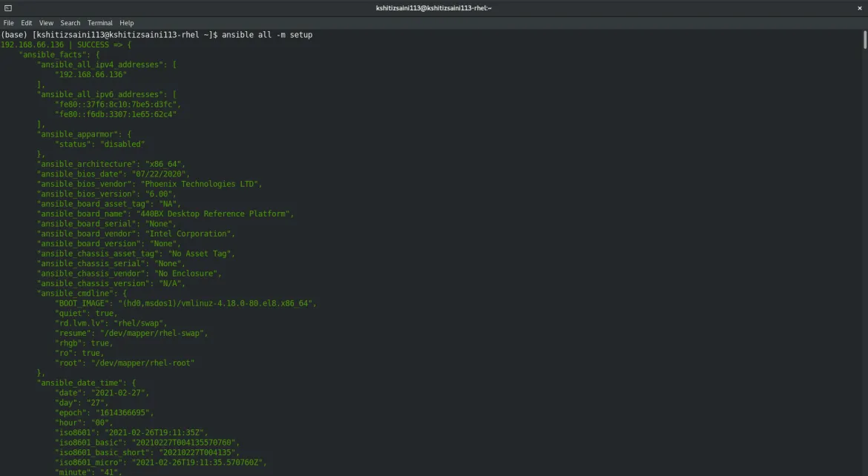Click the "ansible_board_version" line

(108, 243)
